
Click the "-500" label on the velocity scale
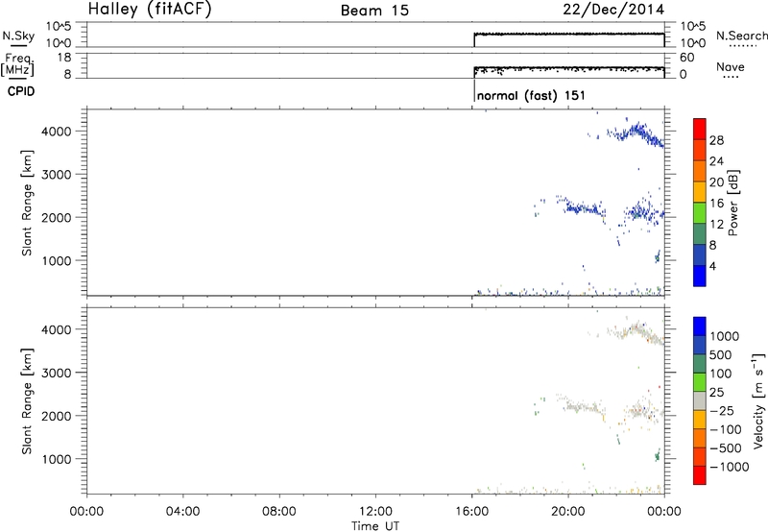[x=725, y=447]
